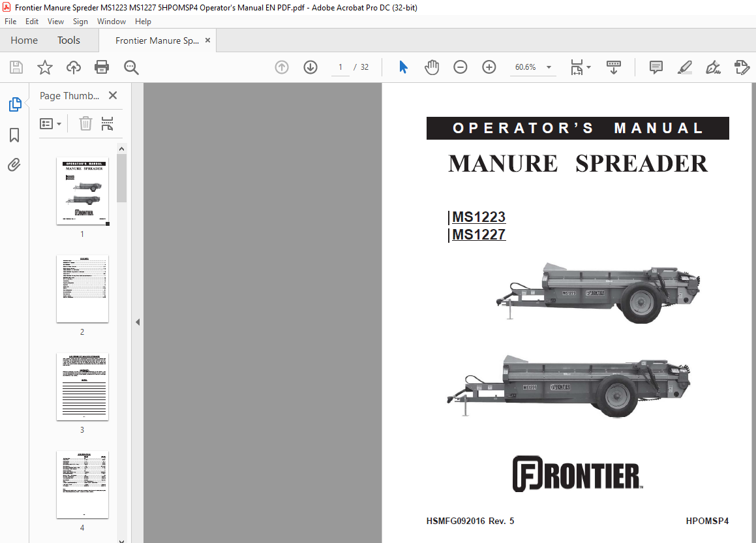
Task: Switch to the Tools tab
Action: [68, 40]
